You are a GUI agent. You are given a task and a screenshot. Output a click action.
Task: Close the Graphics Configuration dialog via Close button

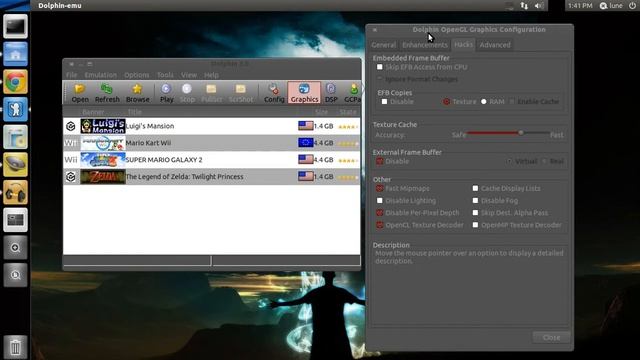tap(551, 338)
